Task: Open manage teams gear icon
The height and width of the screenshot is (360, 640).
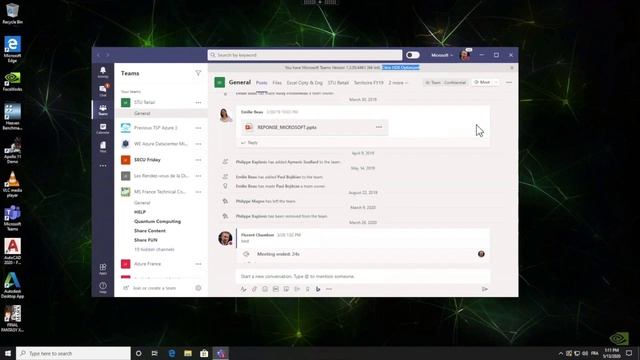Action: pyautogui.click(x=198, y=288)
